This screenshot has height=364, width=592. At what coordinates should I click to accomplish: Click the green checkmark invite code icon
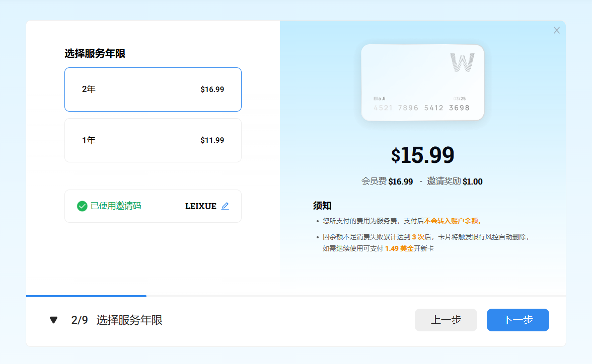(x=82, y=206)
